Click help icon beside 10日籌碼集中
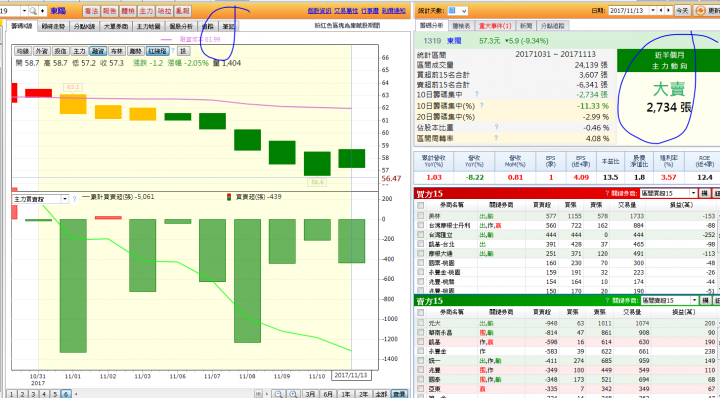 (x=477, y=94)
